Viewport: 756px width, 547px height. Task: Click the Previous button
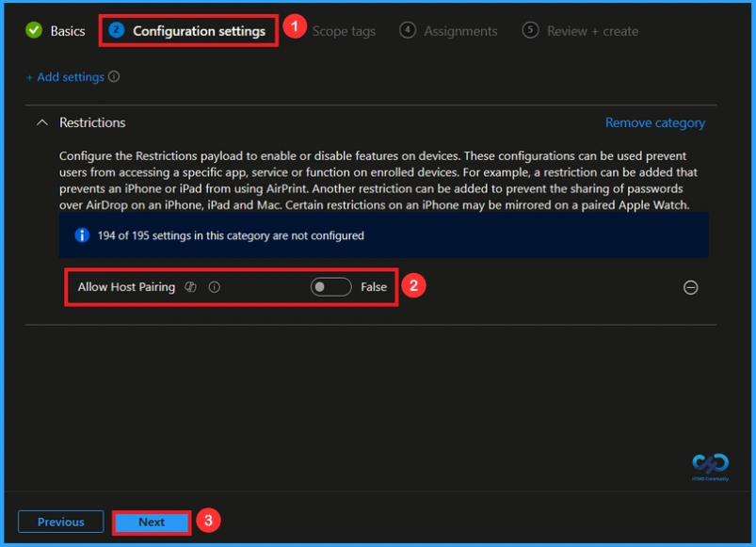[x=60, y=522]
